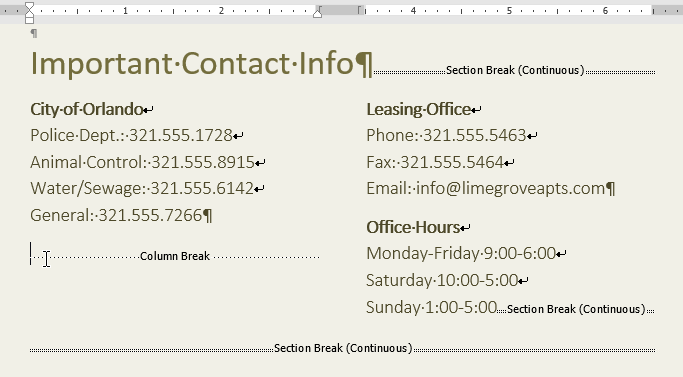
Task: Click the Section Break after the title
Action: [x=514, y=71]
